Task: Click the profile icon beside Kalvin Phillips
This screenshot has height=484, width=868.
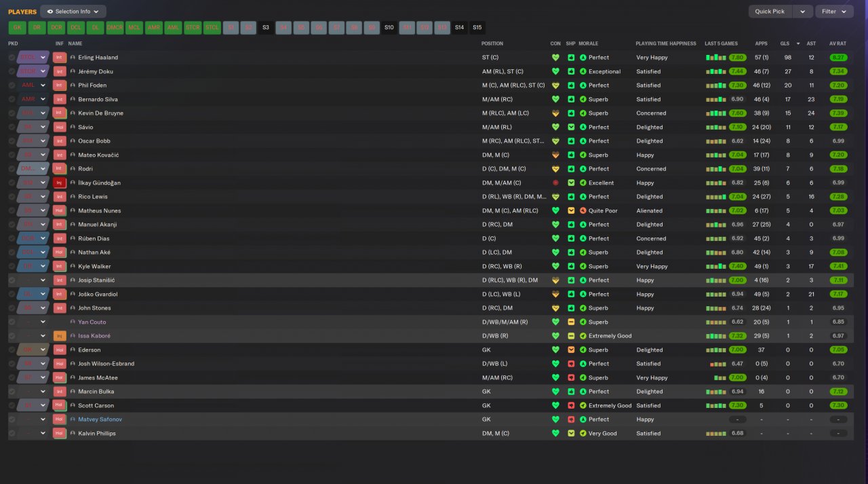Action: pyautogui.click(x=73, y=433)
